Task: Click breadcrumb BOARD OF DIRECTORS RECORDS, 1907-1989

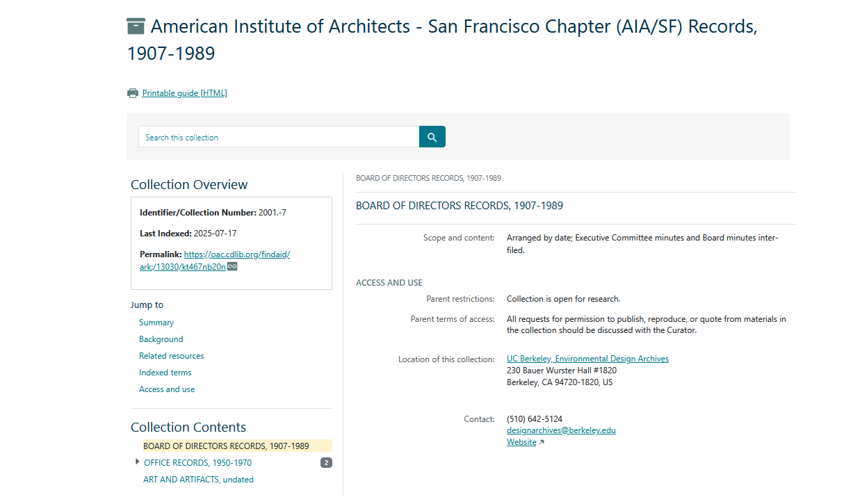Action: click(428, 178)
